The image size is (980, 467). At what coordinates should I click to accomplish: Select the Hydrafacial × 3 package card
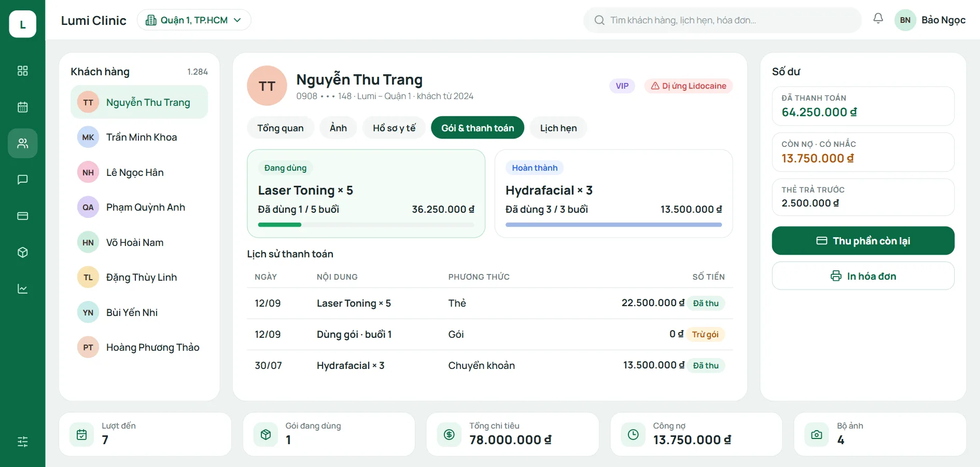pos(613,194)
